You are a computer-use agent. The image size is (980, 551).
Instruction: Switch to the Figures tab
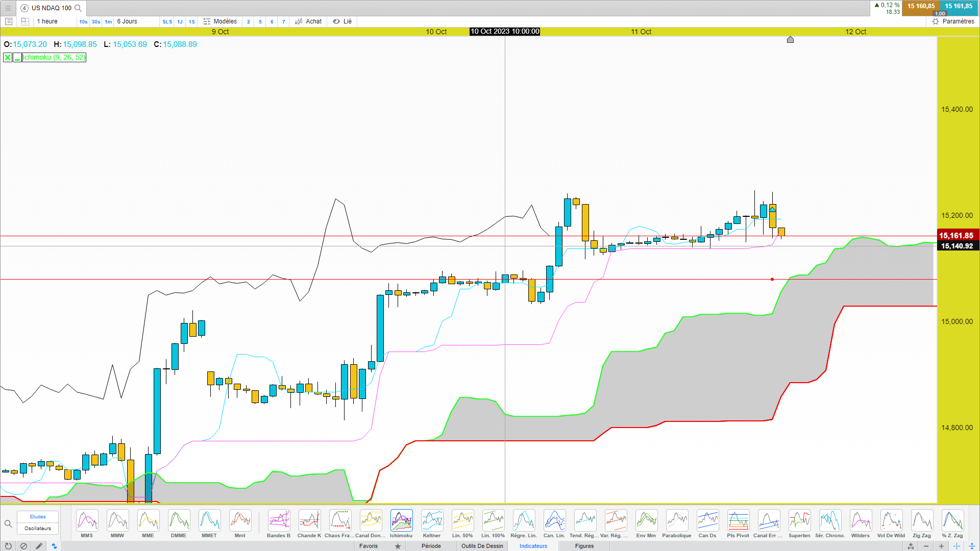(584, 546)
